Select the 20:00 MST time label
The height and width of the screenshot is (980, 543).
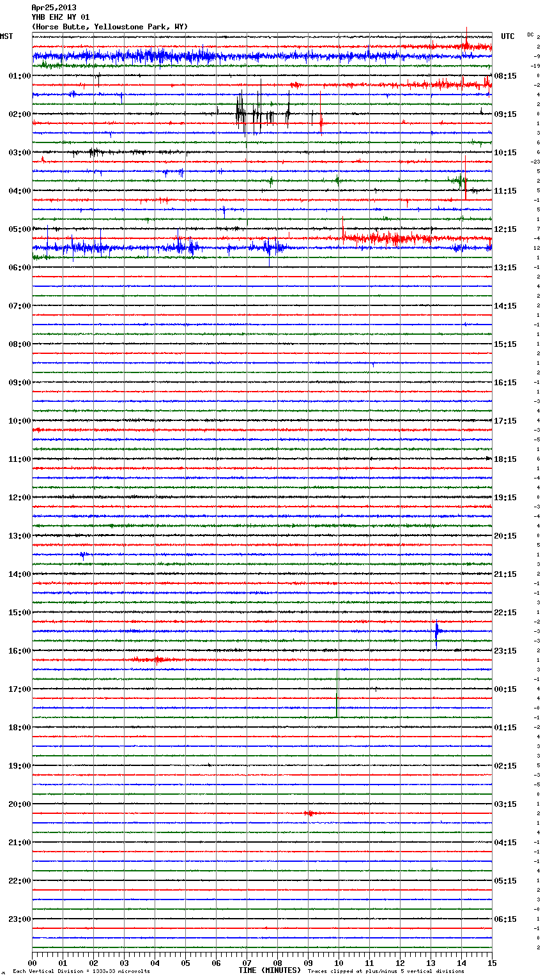click(20, 804)
